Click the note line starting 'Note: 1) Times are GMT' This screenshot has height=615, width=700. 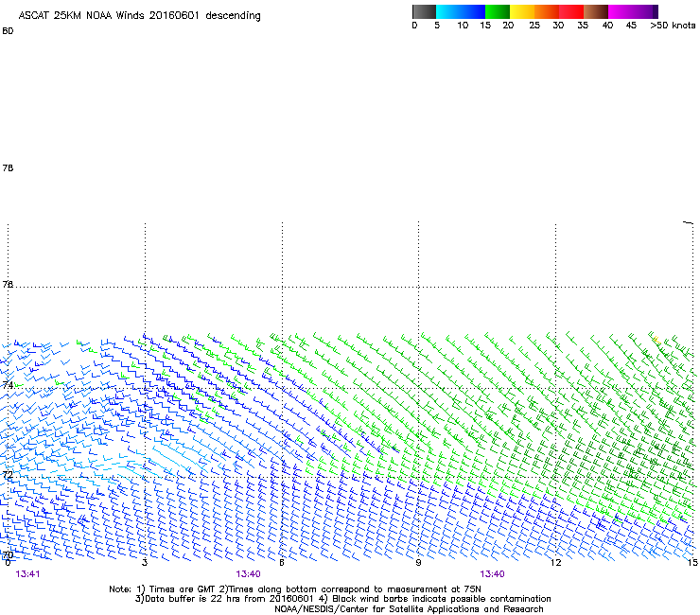point(294,589)
